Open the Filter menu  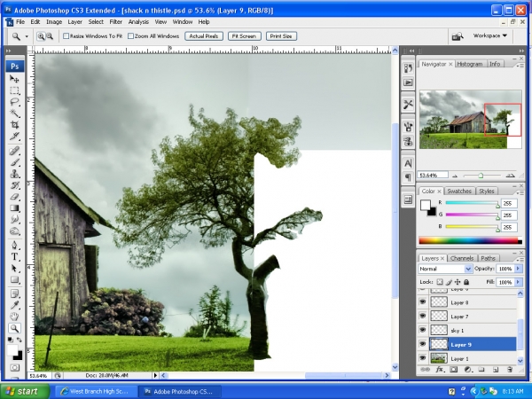tap(115, 21)
